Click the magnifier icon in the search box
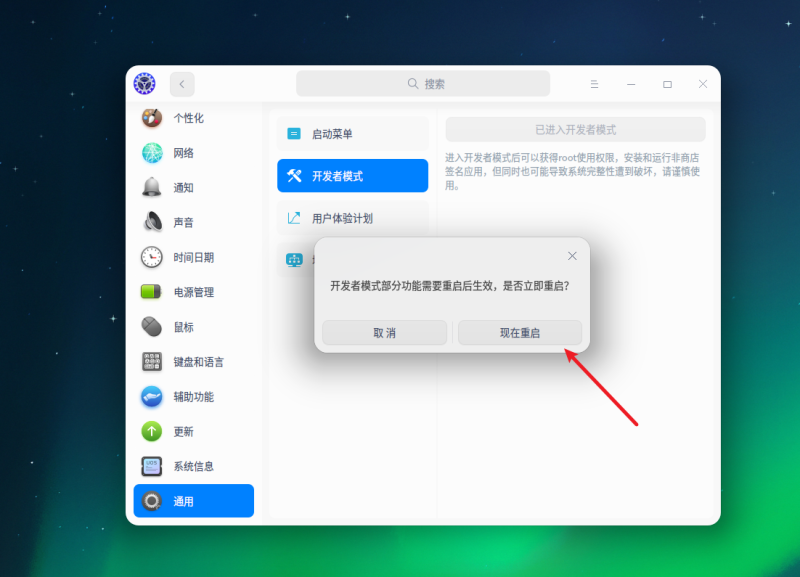Screen dimensions: 800x577 tap(412, 84)
